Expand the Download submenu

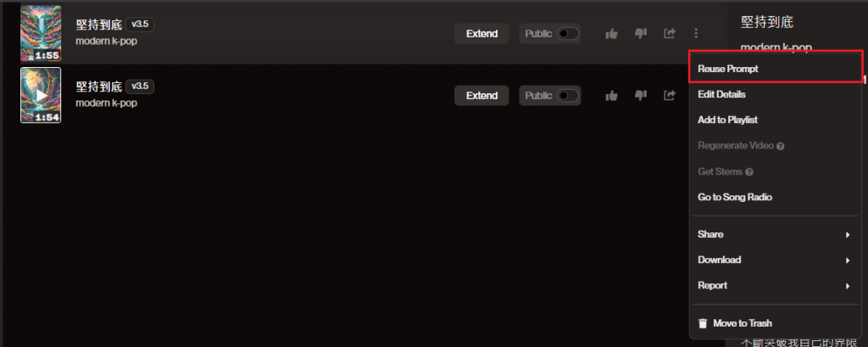click(774, 260)
